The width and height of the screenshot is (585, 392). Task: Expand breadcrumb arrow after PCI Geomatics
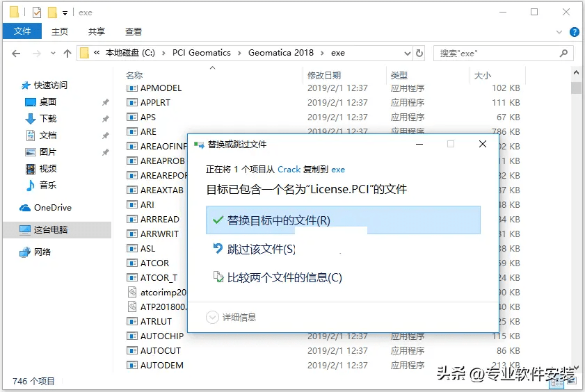coord(239,54)
